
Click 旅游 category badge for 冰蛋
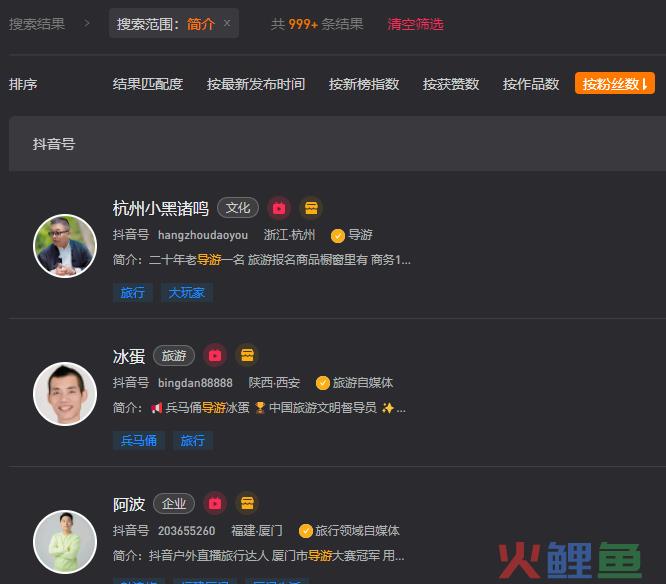(174, 355)
